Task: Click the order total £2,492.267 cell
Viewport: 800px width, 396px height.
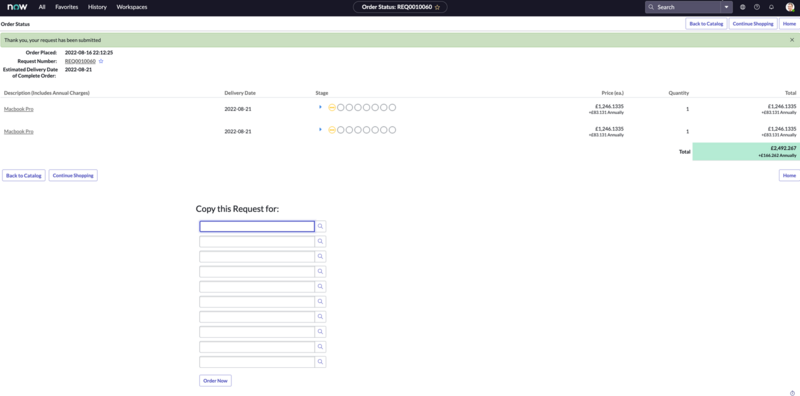Action: 746,152
